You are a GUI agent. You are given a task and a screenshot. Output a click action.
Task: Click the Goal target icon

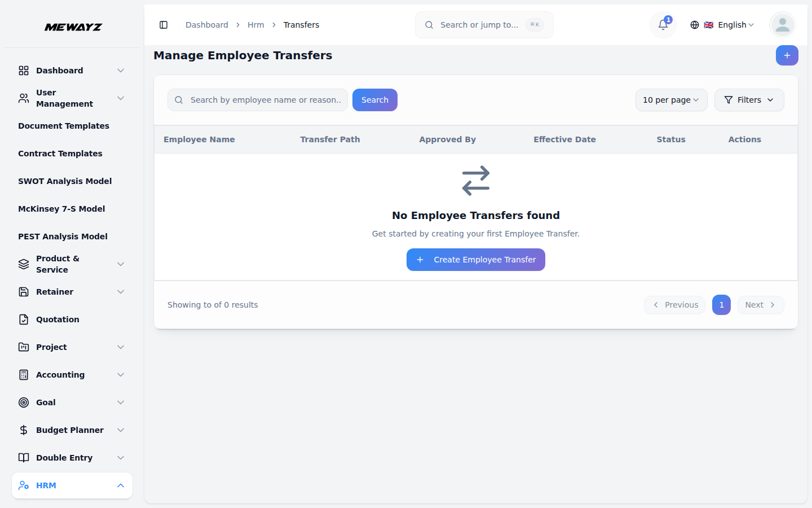(23, 402)
